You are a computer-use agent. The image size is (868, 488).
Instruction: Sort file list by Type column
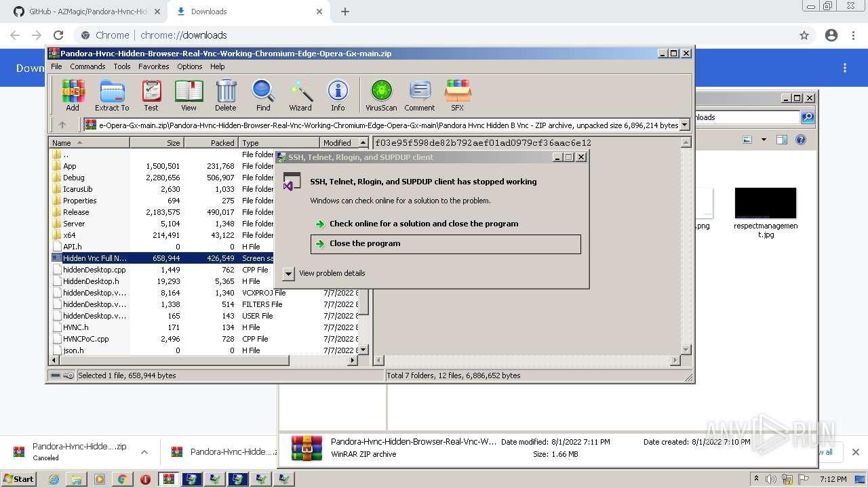tap(279, 143)
